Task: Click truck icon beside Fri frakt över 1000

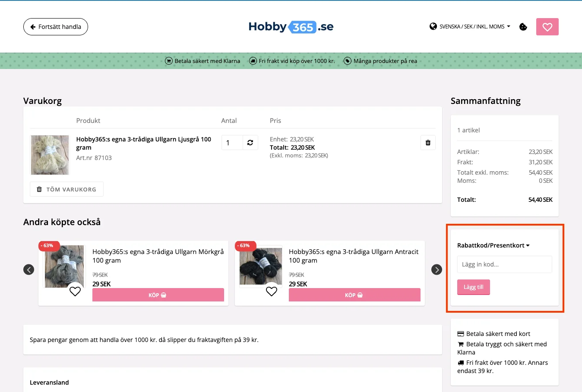Action: click(x=461, y=363)
